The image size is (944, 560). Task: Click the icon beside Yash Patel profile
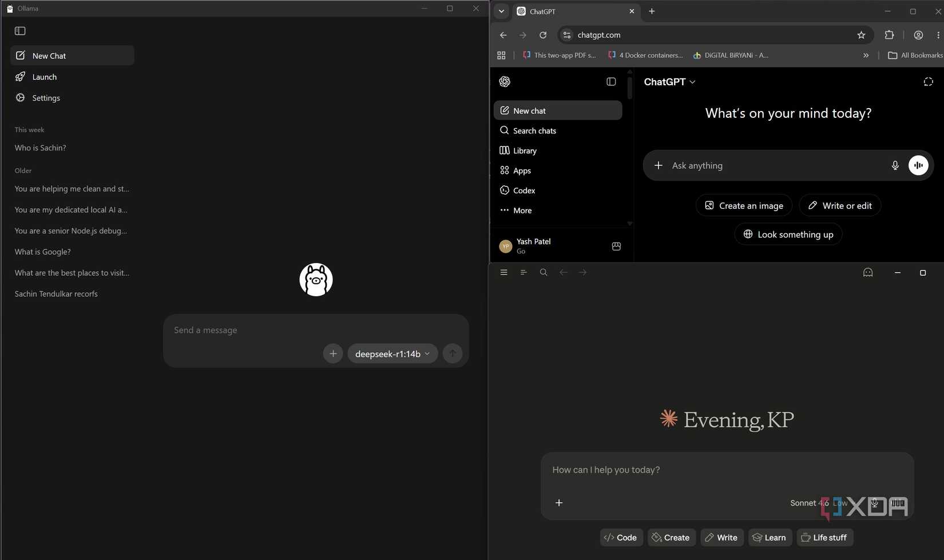click(616, 246)
